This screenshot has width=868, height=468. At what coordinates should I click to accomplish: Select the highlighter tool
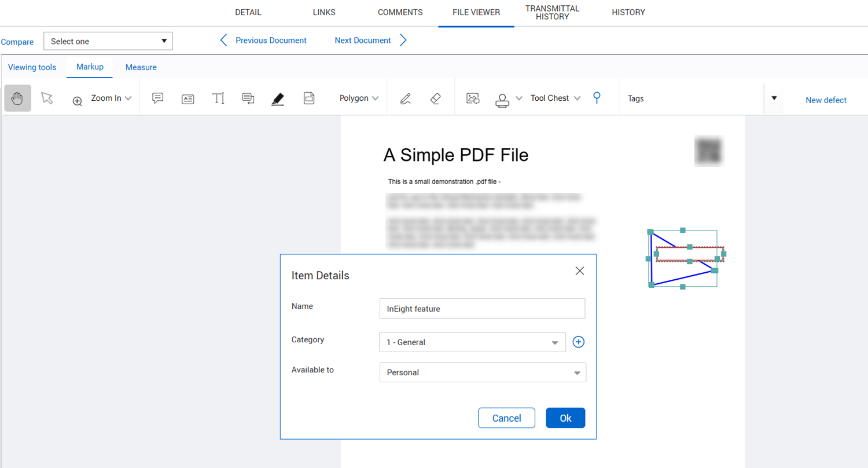[x=278, y=99]
